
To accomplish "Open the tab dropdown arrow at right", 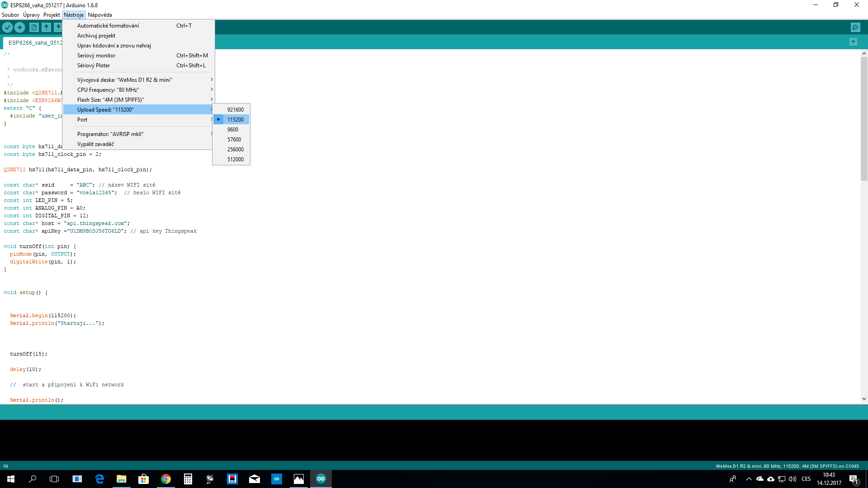I will pos(853,42).
